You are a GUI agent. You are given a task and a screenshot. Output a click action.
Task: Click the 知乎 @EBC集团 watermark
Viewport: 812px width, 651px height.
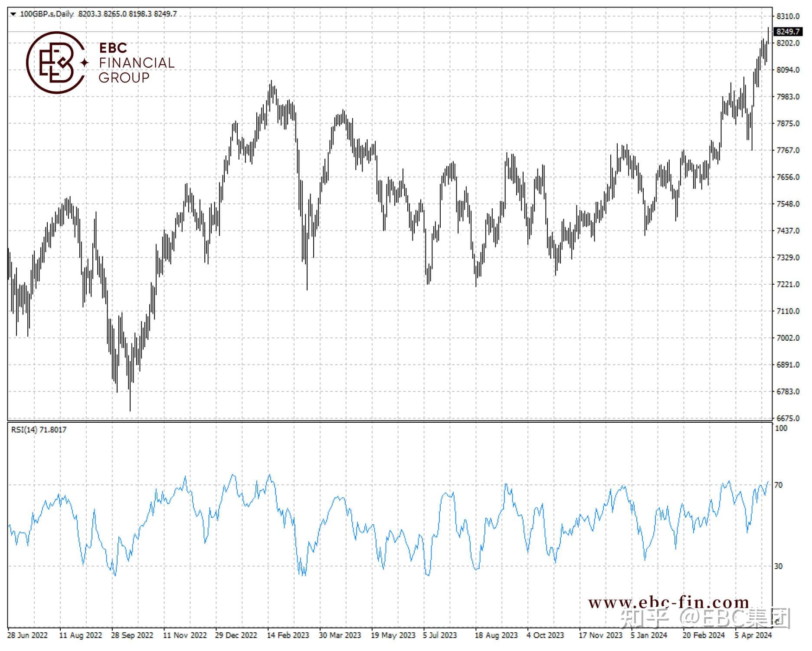(706, 618)
